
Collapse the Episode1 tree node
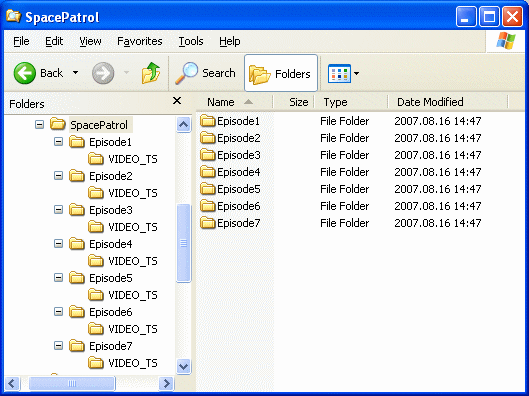click(x=58, y=142)
